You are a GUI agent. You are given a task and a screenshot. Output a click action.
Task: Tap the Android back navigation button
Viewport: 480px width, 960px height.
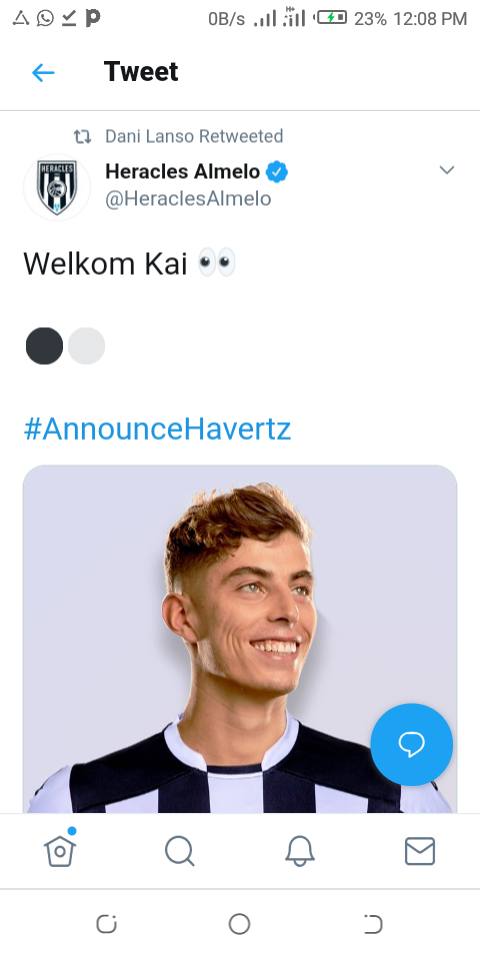[x=373, y=924]
